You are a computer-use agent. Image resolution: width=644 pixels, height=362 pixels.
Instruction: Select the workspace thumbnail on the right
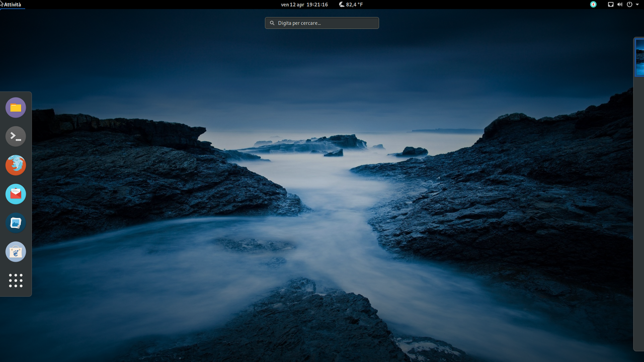[639, 57]
